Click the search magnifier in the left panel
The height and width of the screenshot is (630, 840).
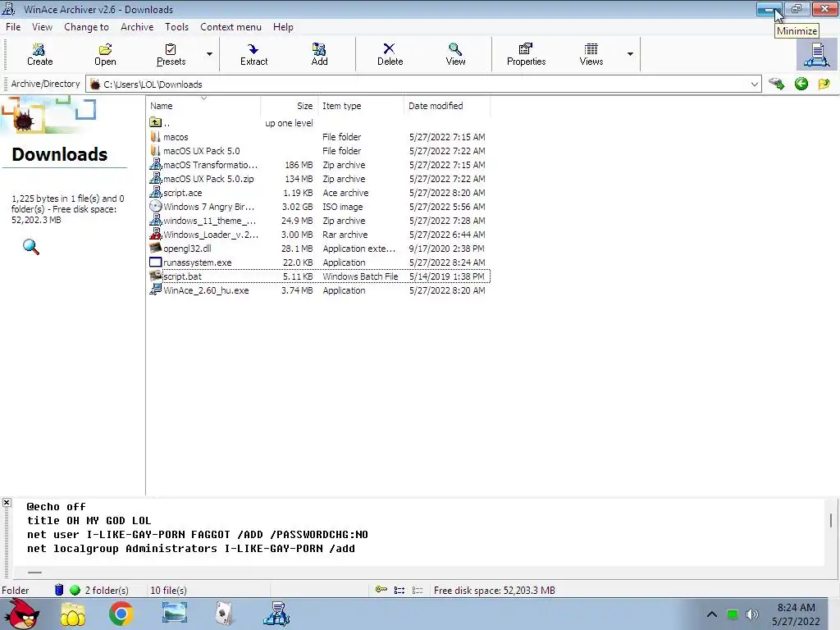tap(31, 247)
